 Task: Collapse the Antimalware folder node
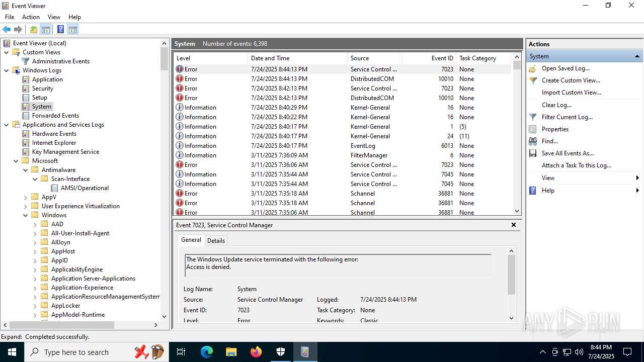(x=26, y=170)
